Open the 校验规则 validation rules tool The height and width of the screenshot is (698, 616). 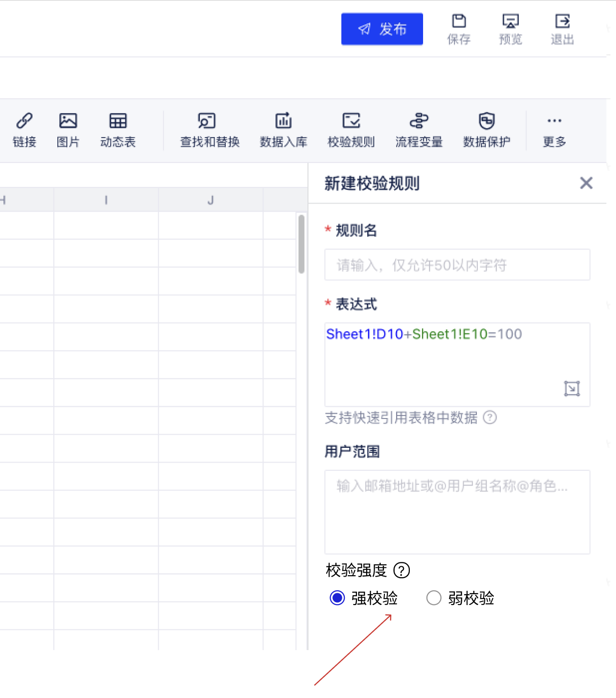(351, 129)
